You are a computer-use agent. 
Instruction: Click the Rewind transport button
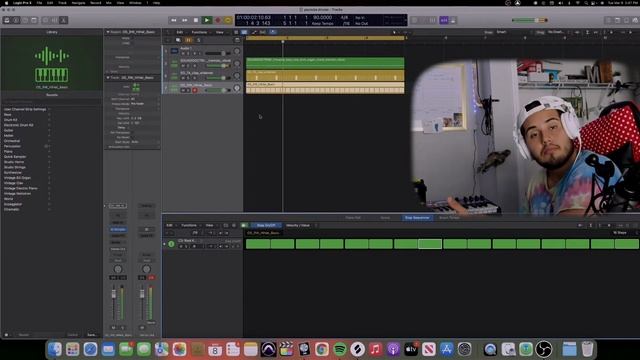click(174, 20)
